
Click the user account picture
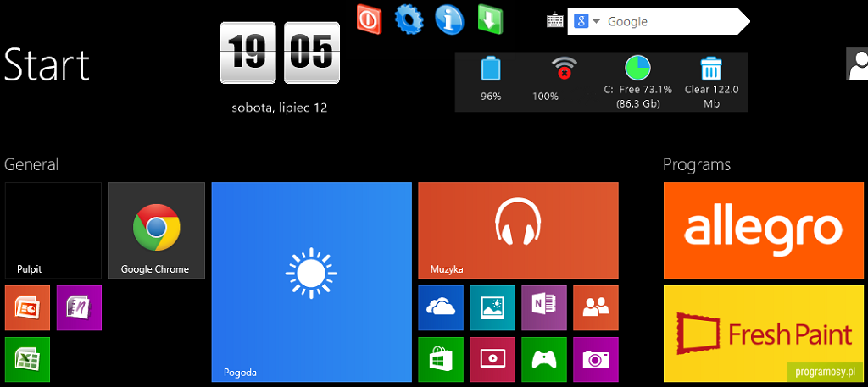click(857, 64)
